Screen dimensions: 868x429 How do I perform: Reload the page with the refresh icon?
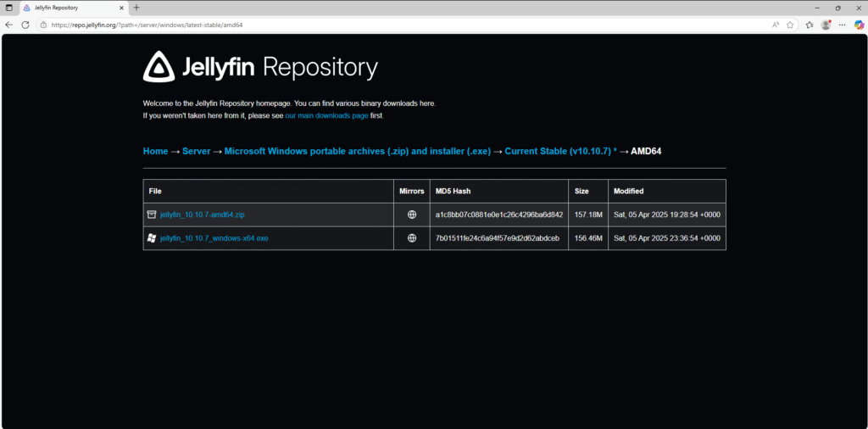pyautogui.click(x=25, y=25)
